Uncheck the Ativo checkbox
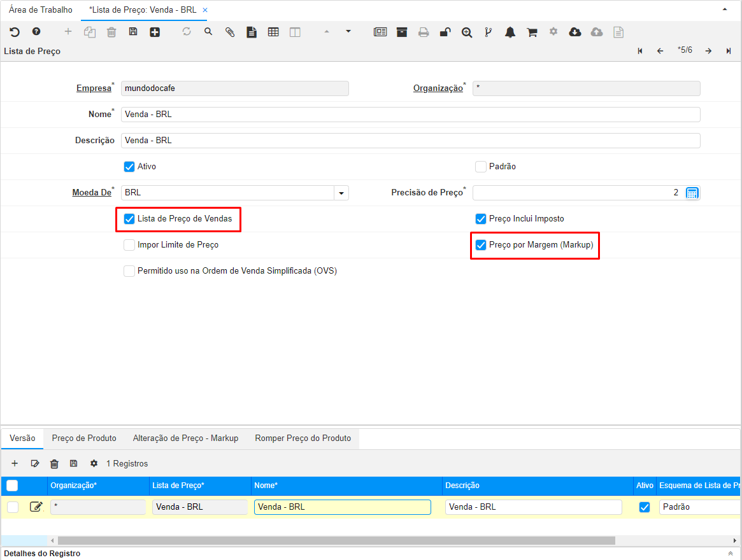 129,167
